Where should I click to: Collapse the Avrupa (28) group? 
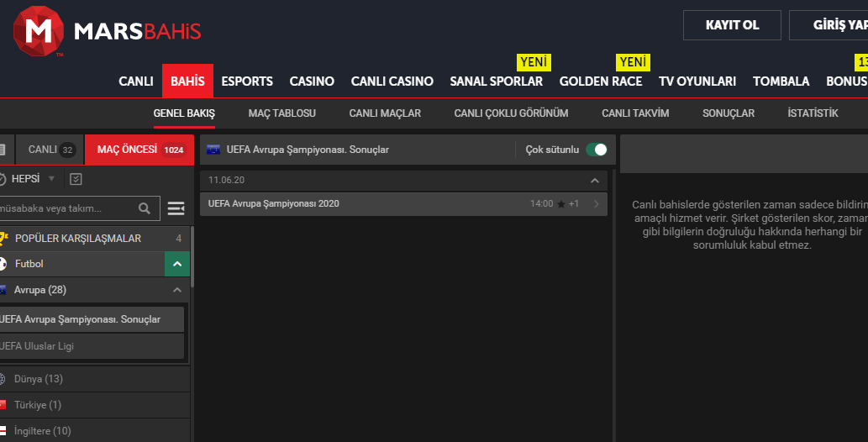coord(177,290)
